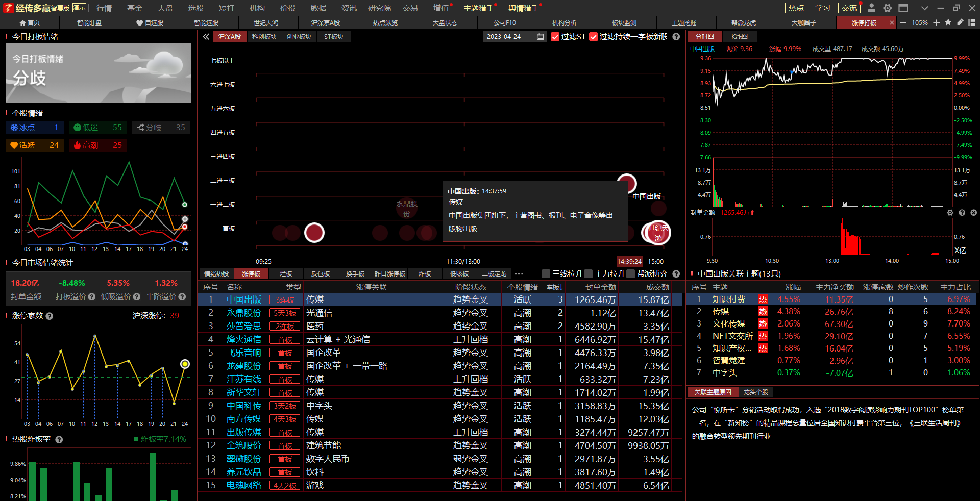Screen dimensions: 980x501
Task: Click help icon next to 帮派博弈
Action: point(676,274)
